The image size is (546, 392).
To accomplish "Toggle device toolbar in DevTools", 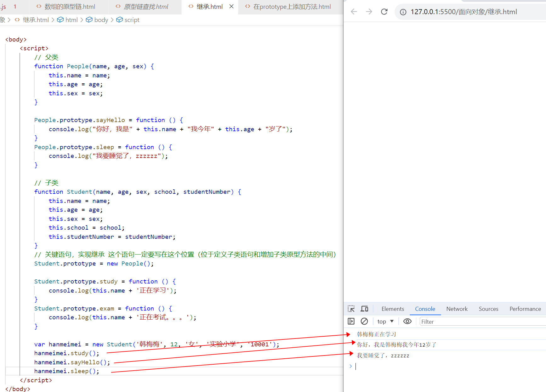I will coord(365,309).
